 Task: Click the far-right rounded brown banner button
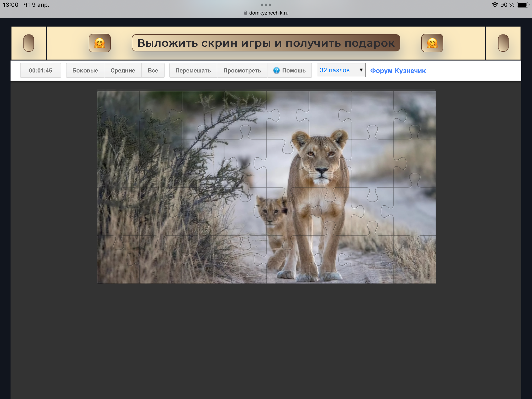[503, 43]
